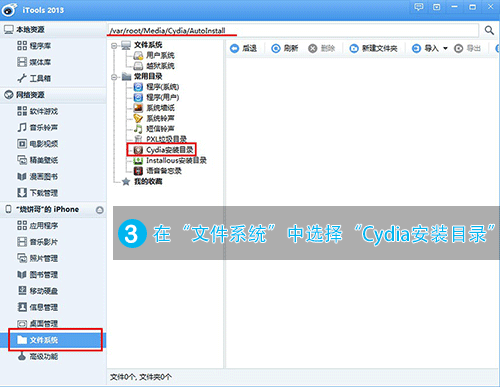Image resolution: width=500 pixels, height=387 pixels.
Task: Click 删除 delete in toolbar
Action: point(322,49)
